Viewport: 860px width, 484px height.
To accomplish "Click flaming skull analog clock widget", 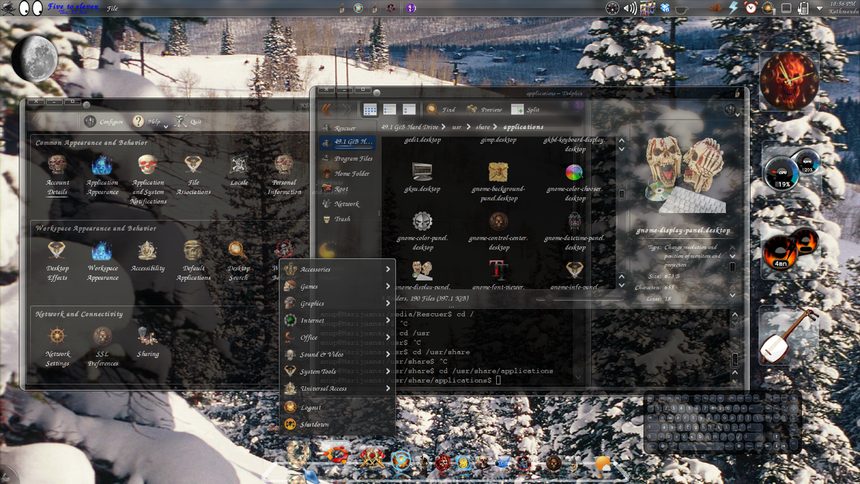I will tap(789, 81).
